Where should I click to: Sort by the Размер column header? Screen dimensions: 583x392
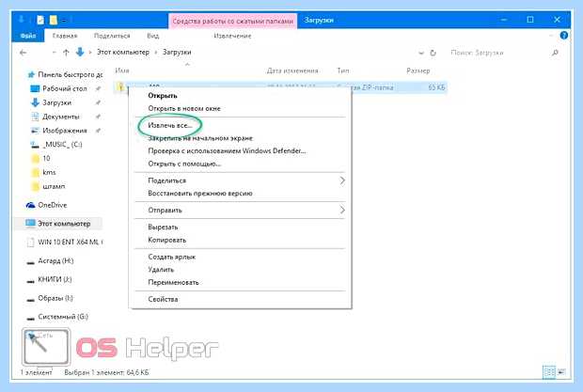coord(418,71)
